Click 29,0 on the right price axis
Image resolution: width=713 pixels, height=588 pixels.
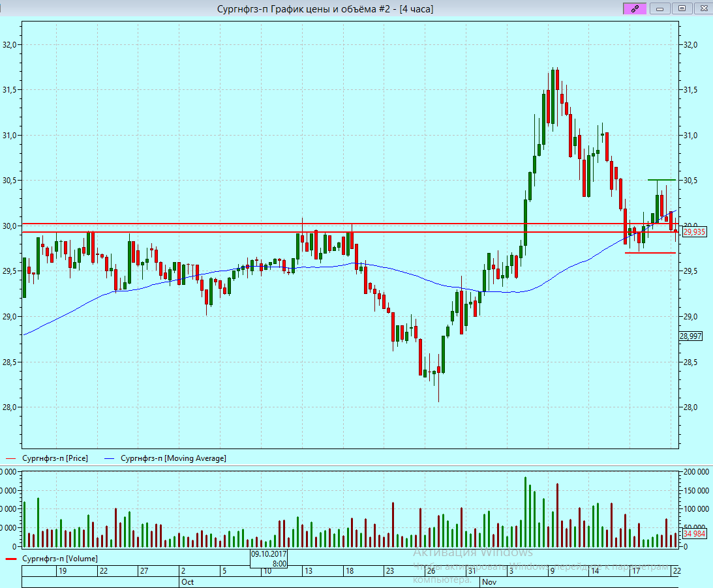(x=690, y=317)
